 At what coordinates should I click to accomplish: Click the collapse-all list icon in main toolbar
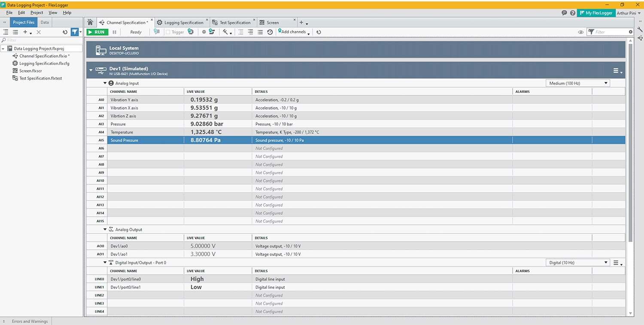point(240,32)
